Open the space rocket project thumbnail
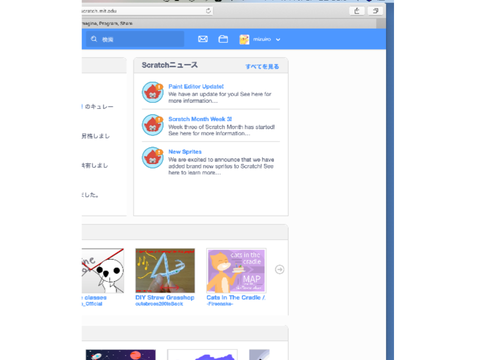 click(121, 355)
